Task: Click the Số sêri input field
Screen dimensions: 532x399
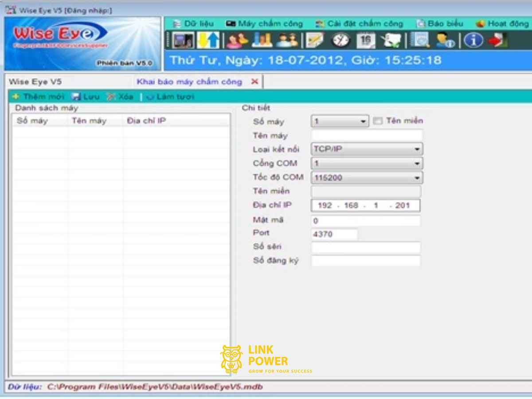Action: [366, 247]
